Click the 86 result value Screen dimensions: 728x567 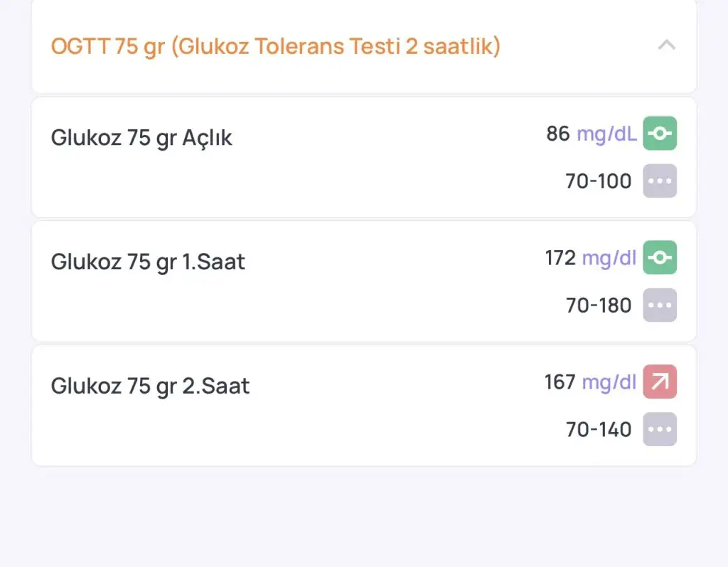coord(558,134)
